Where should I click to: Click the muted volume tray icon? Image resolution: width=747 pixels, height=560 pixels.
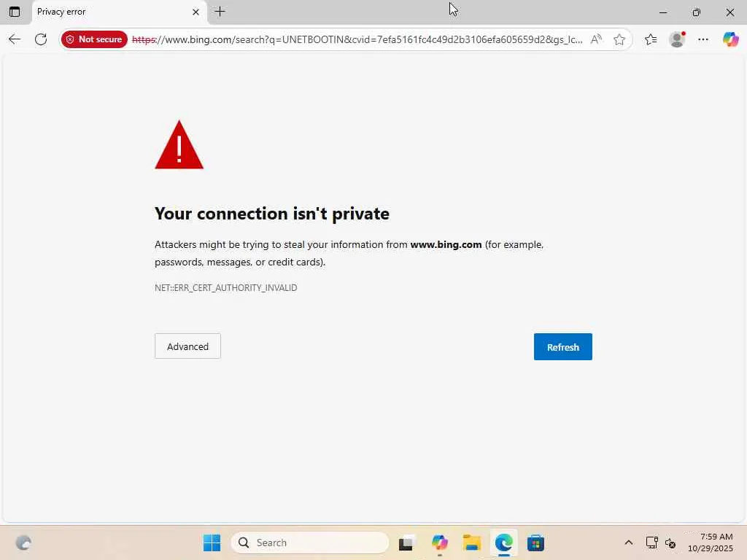point(670,542)
